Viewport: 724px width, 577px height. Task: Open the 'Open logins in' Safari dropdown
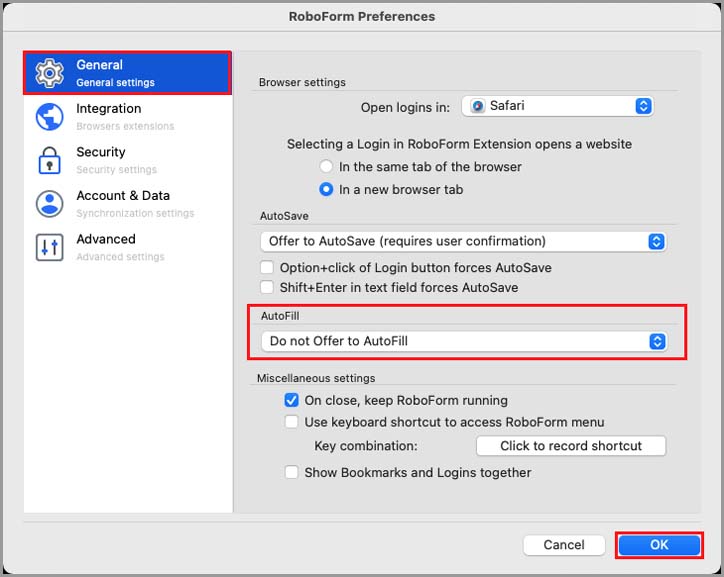[557, 106]
